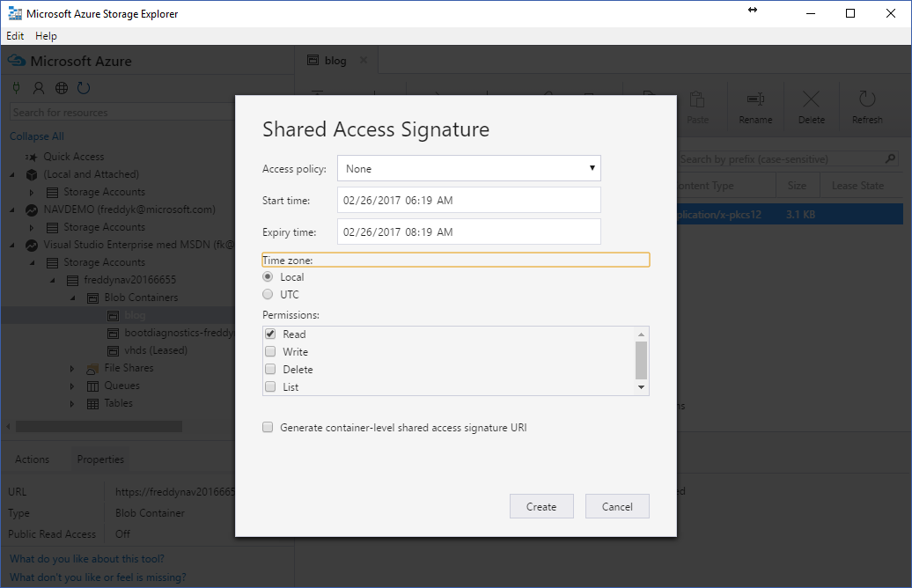Open account management person icon
The height and width of the screenshot is (588, 912).
click(39, 88)
